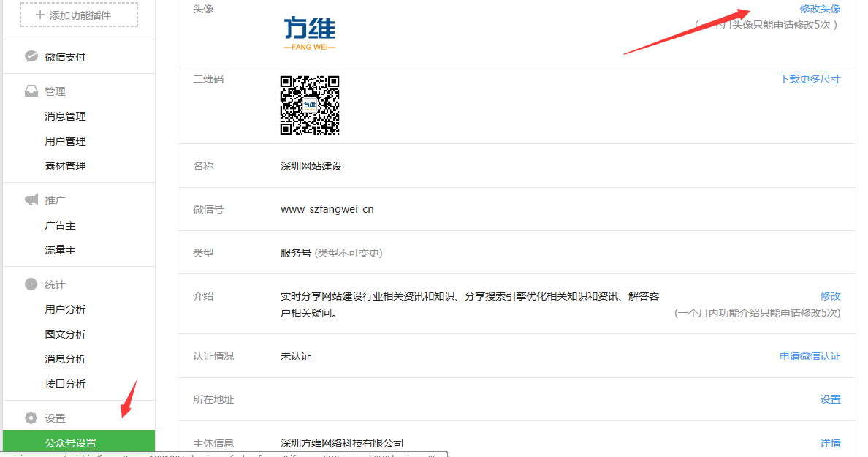The image size is (868, 457).
Task: Click the account QR code image
Action: (310, 105)
